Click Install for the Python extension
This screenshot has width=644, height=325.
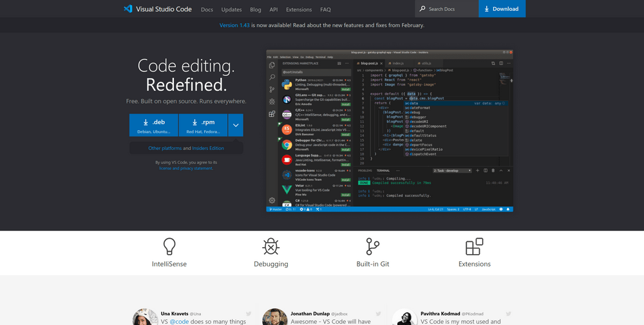(x=346, y=89)
